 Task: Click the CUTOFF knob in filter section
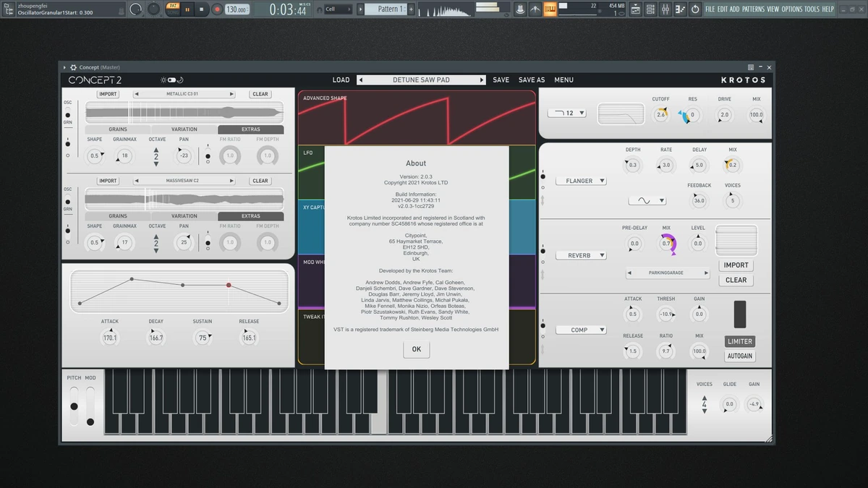click(x=660, y=115)
